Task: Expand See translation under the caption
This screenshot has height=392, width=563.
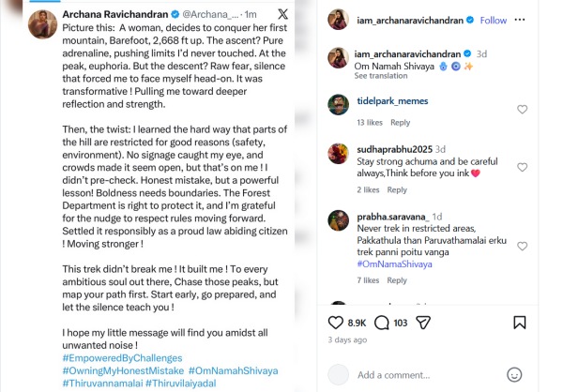Action: 380,76
